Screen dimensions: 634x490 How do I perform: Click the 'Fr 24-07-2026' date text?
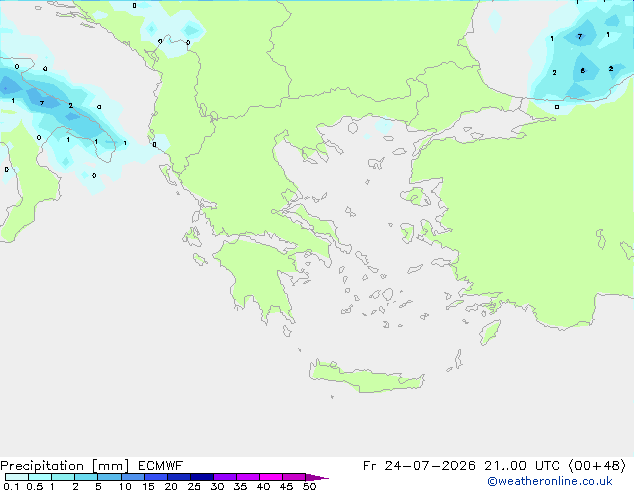pyautogui.click(x=419, y=466)
